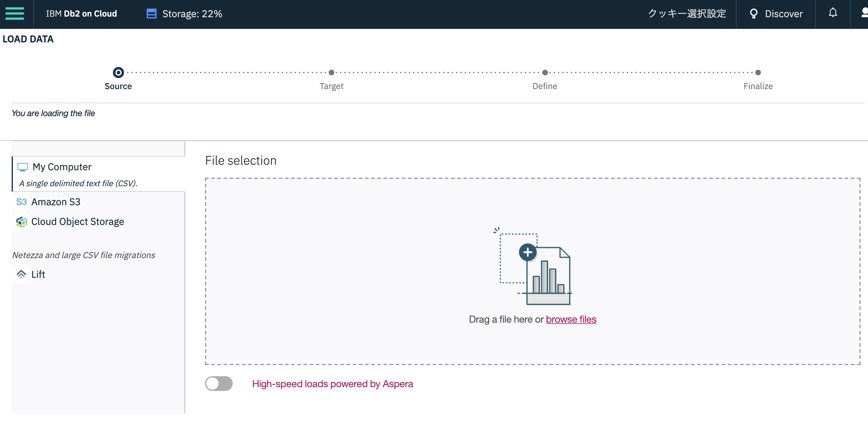This screenshot has height=429, width=868.
Task: Enable the Aspera high-speed loads toggle
Action: [x=219, y=384]
